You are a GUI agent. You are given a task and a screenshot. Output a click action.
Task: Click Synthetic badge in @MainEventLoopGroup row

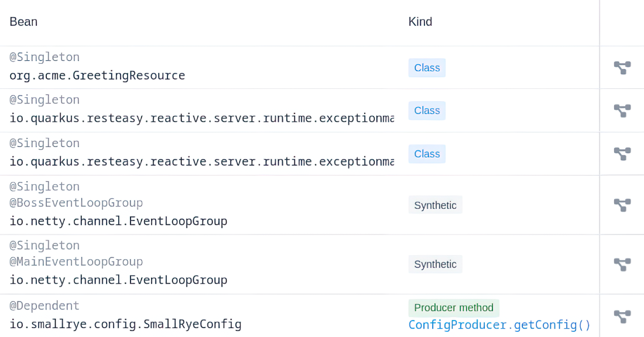click(436, 264)
